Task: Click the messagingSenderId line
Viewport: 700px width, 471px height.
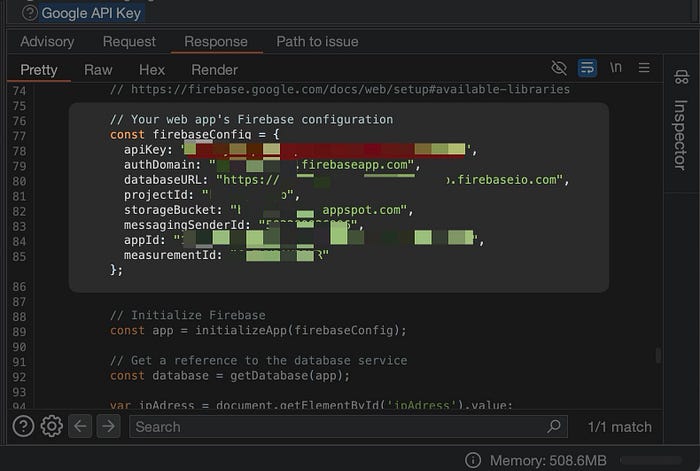Action: tap(244, 225)
